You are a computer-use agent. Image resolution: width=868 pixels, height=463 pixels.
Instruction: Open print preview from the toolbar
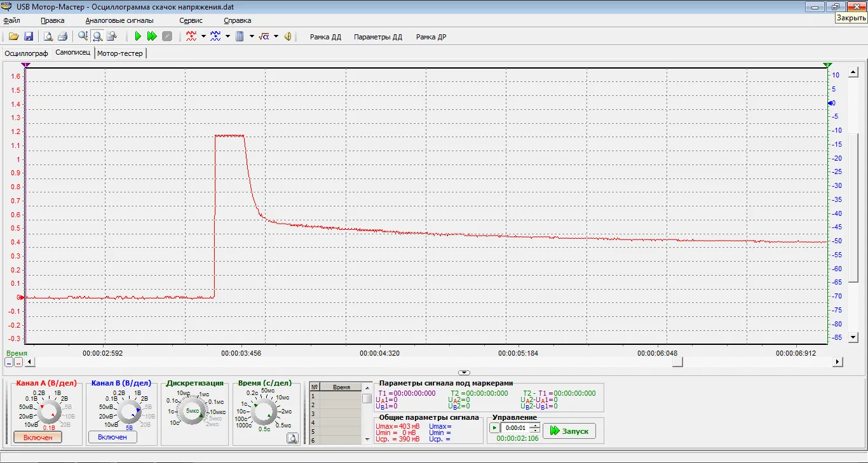(48, 37)
